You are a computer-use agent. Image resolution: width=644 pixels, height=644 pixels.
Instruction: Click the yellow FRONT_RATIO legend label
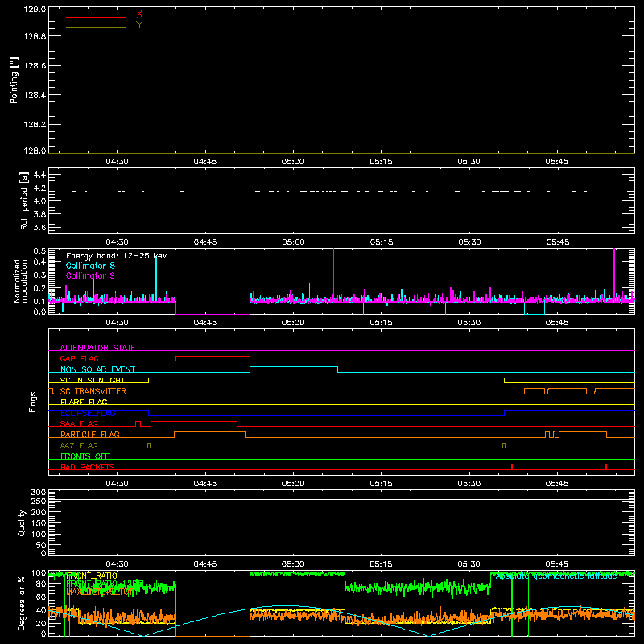(x=92, y=576)
